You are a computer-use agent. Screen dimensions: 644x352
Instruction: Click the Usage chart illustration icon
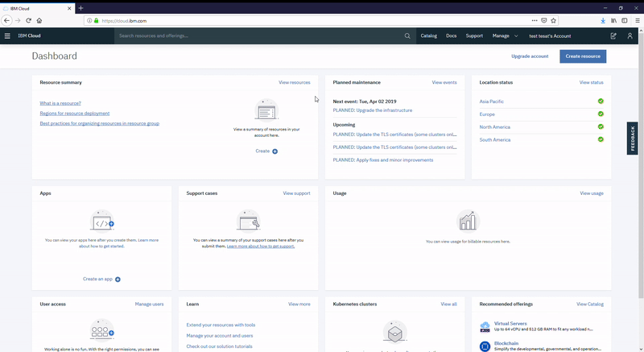tap(468, 222)
